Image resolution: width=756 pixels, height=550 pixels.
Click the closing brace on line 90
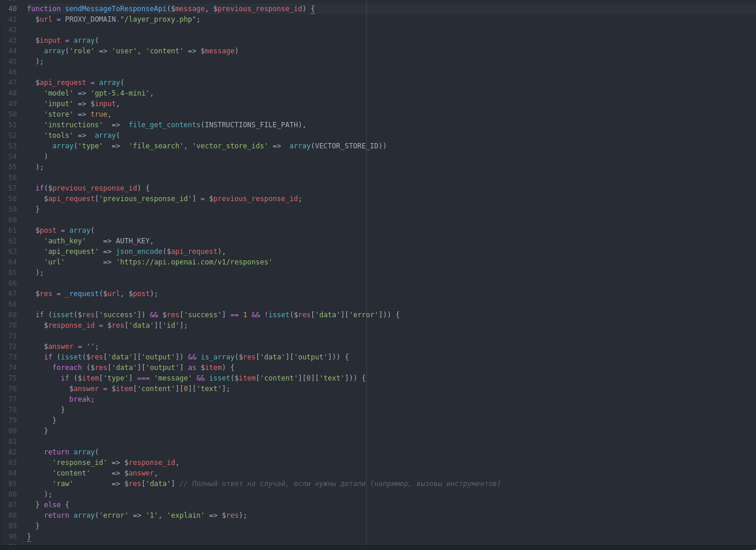[x=29, y=537]
